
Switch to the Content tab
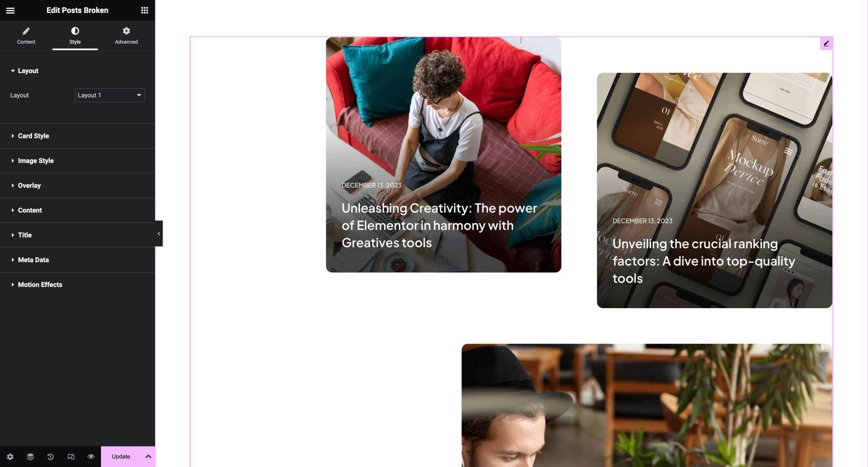coord(26,36)
